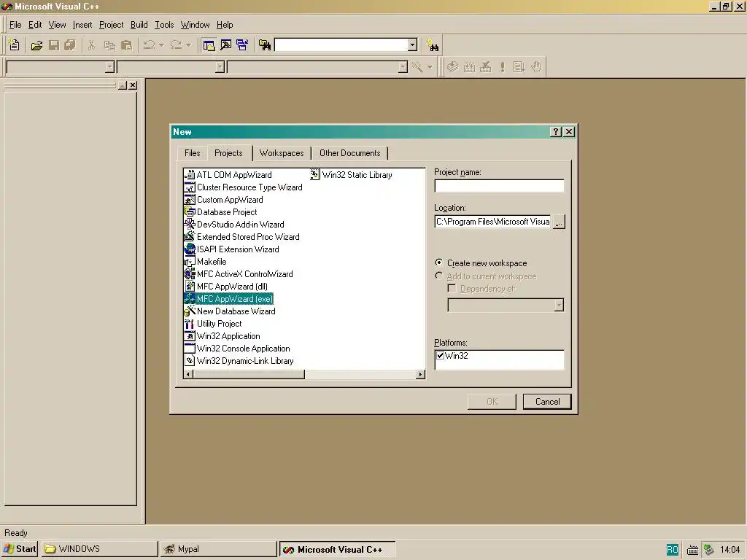747x560 pixels.
Task: Open the WizardBar actions menu arrow
Action: pyautogui.click(x=430, y=67)
